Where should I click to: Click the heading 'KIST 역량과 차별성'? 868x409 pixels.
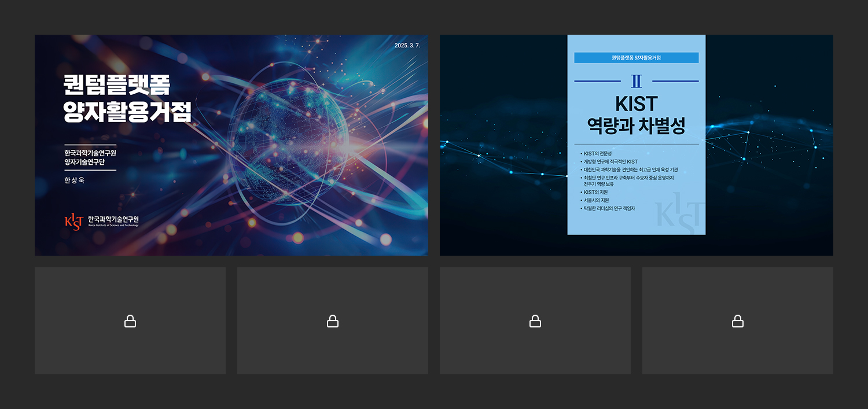click(637, 115)
